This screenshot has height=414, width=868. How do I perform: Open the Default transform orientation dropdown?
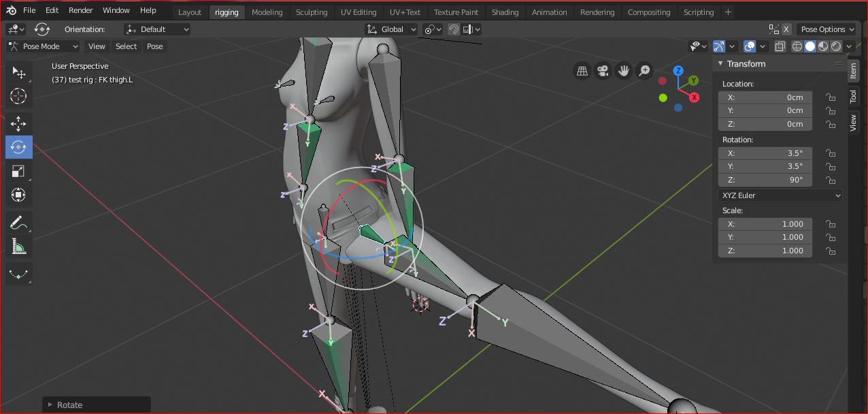click(157, 29)
